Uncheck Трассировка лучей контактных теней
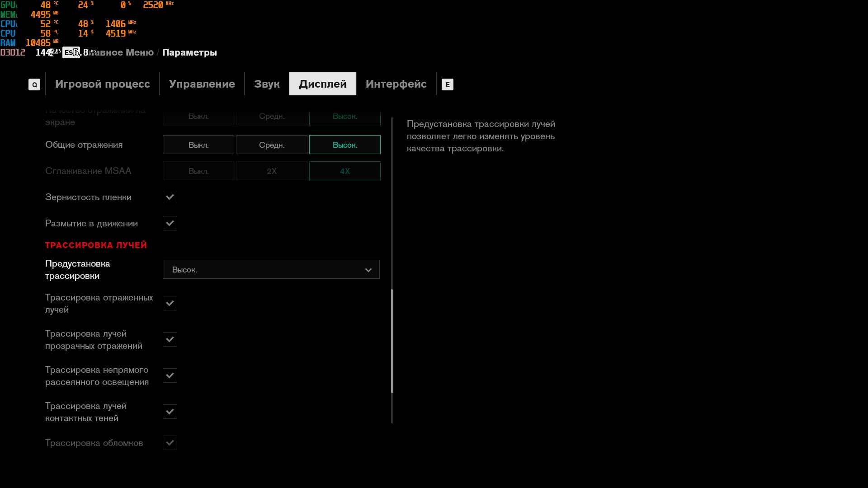 [170, 412]
